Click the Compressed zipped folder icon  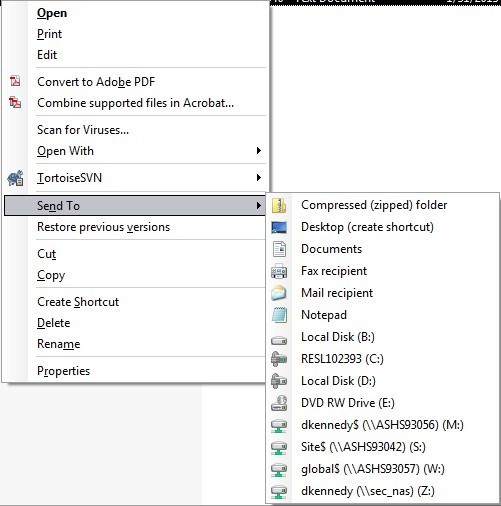(279, 205)
